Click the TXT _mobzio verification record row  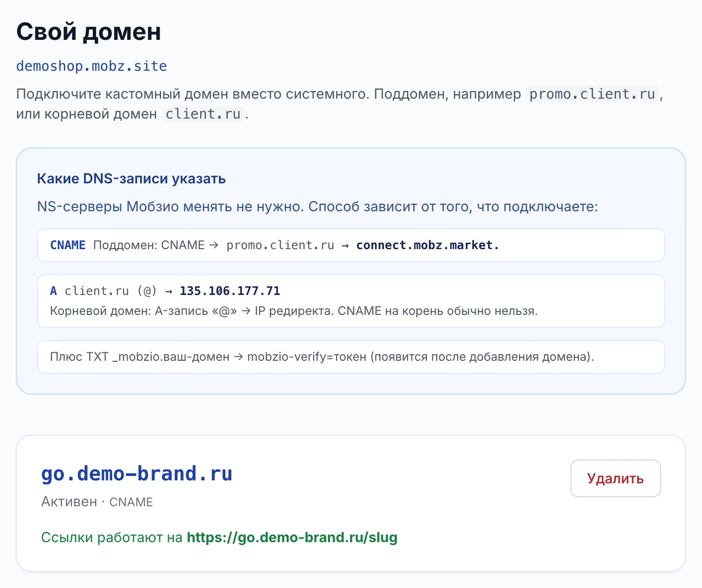coord(351,357)
